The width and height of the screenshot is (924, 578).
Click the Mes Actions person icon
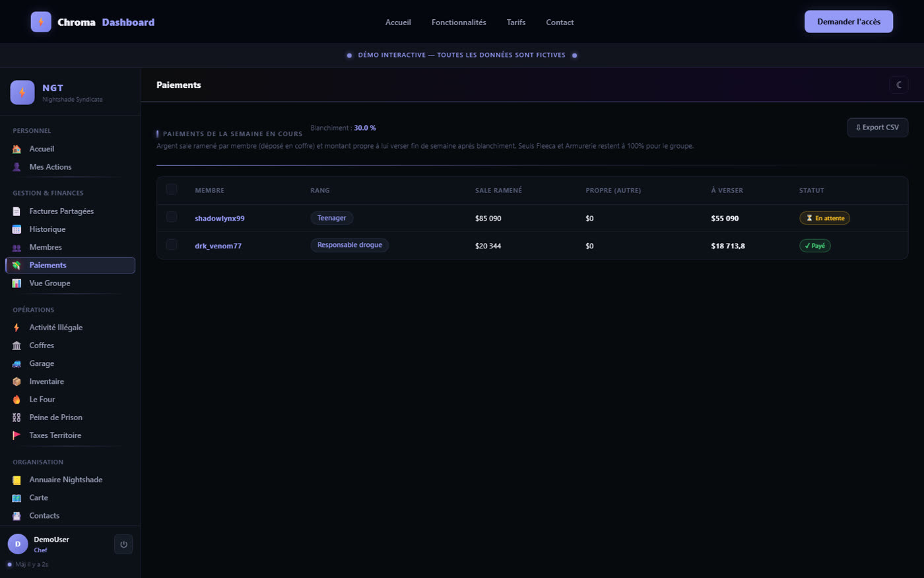16,167
